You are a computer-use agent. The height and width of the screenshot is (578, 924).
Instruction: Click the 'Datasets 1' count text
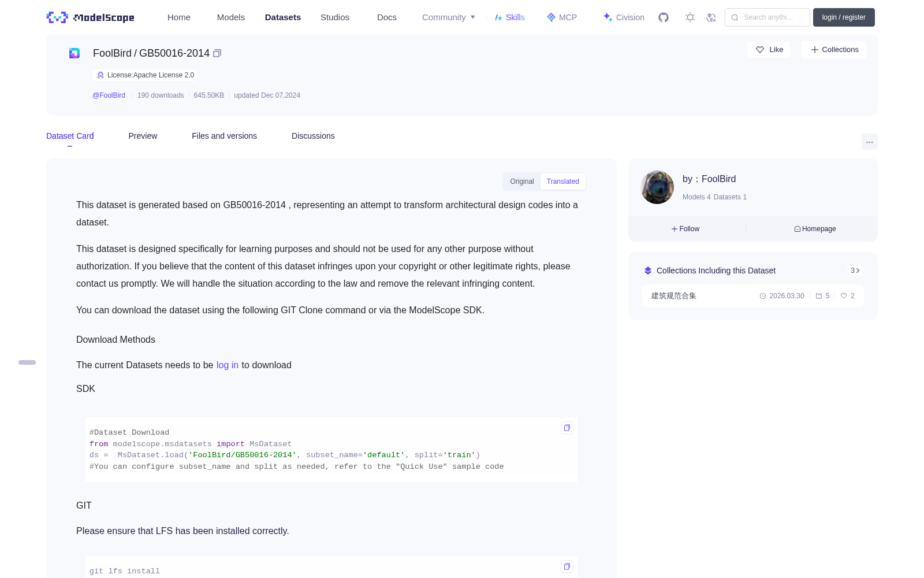730,197
